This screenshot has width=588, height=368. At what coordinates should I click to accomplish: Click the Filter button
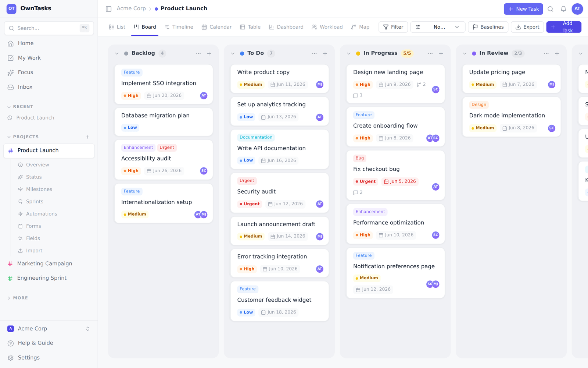pyautogui.click(x=393, y=27)
